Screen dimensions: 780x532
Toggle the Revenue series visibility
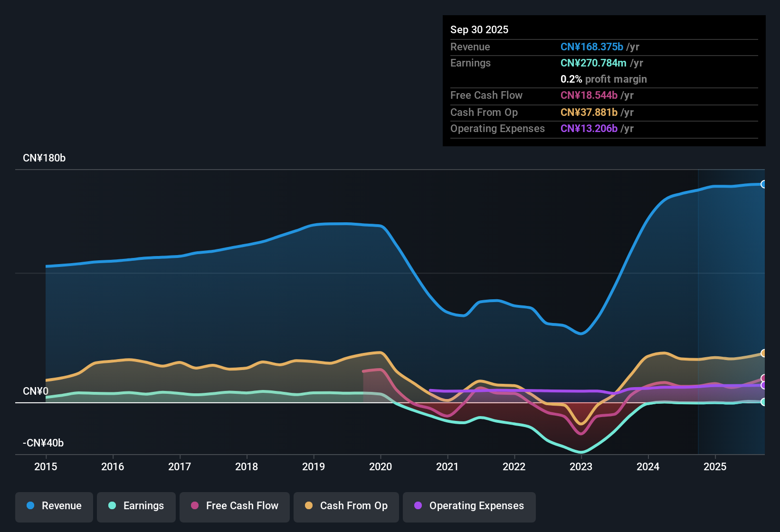[54, 506]
